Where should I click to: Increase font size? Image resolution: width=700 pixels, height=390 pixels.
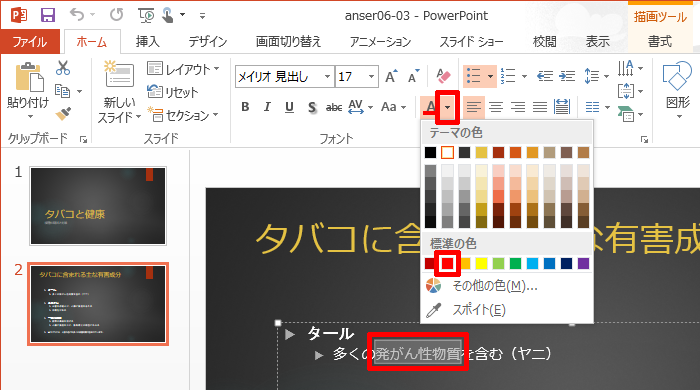point(392,76)
